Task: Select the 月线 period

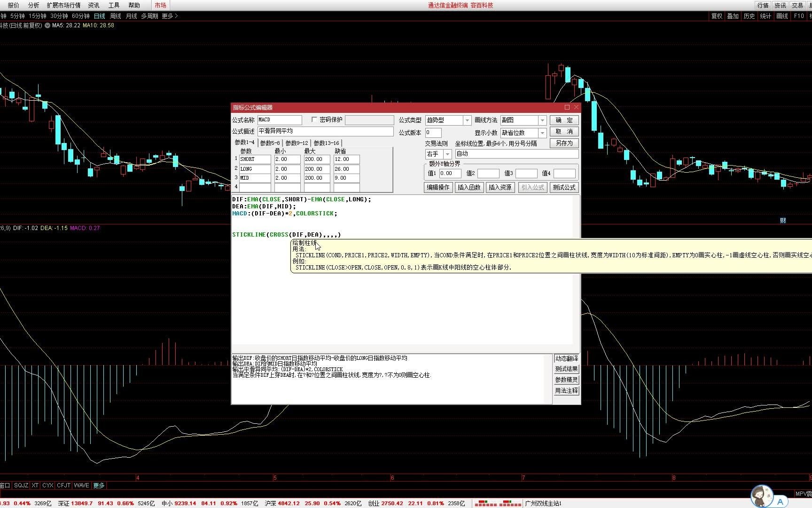Action: click(x=132, y=16)
